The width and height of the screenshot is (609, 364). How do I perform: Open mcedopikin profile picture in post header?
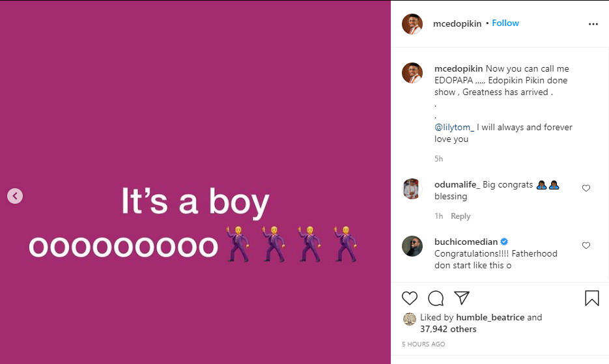click(x=412, y=24)
